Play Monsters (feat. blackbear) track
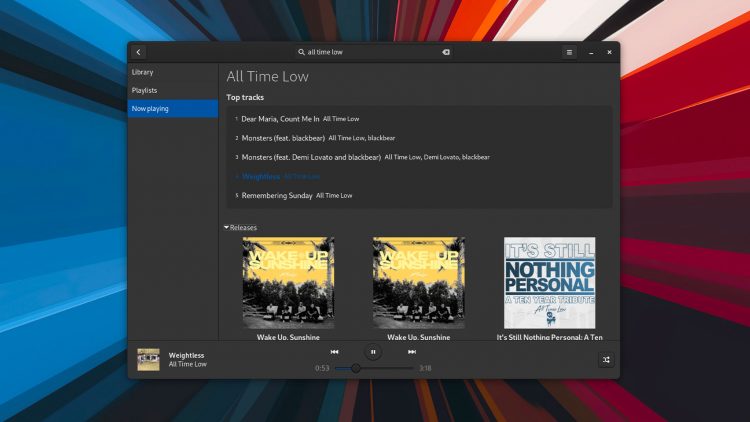Viewport: 750px width, 422px height. (x=419, y=138)
